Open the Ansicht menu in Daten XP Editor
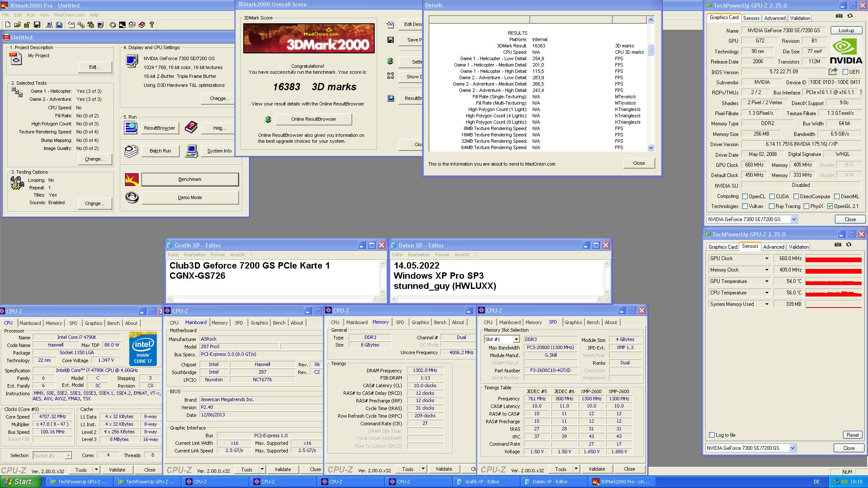 coord(462,255)
